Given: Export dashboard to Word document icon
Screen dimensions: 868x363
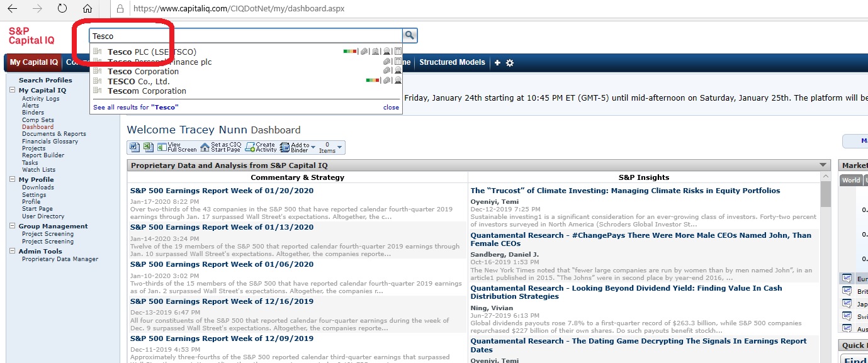Looking at the screenshot, I should (x=134, y=147).
